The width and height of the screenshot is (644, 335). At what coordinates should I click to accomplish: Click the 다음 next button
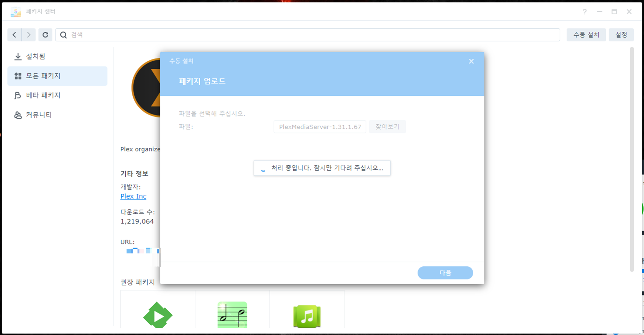click(x=445, y=273)
